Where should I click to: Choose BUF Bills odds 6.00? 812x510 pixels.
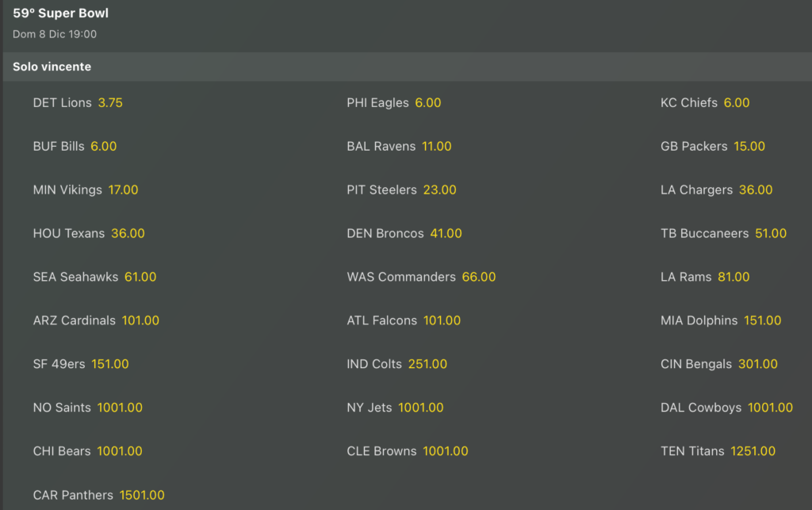click(x=103, y=147)
